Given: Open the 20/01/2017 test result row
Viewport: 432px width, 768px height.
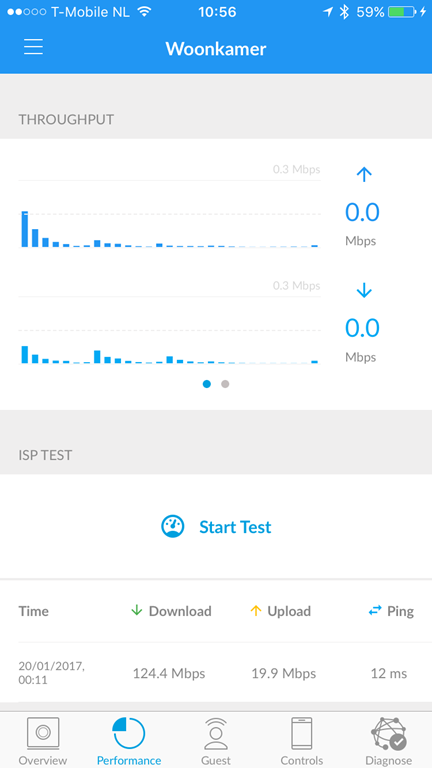Looking at the screenshot, I should click(x=216, y=673).
